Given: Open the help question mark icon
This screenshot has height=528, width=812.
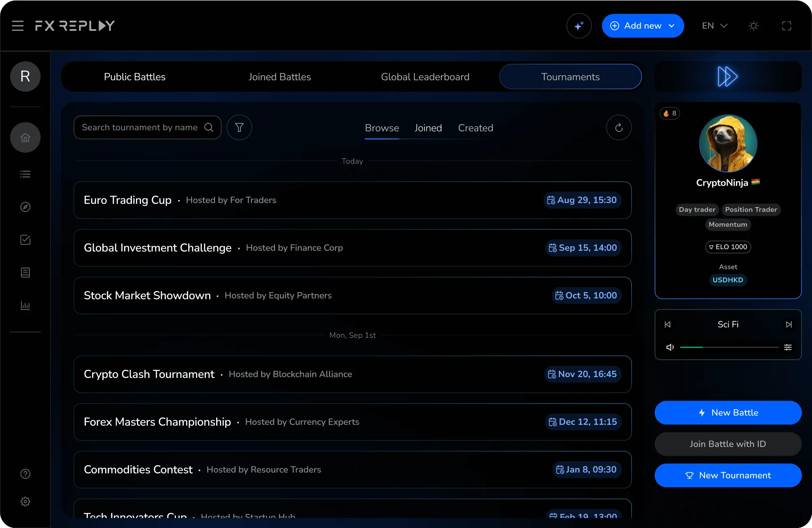Looking at the screenshot, I should pyautogui.click(x=25, y=474).
